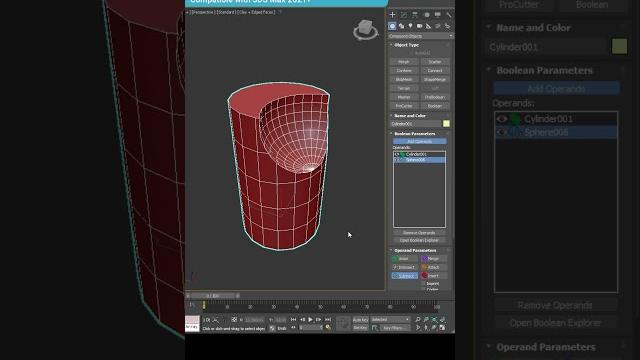Go to the end frame
Viewport: 640px width, 360px height.
328,320
